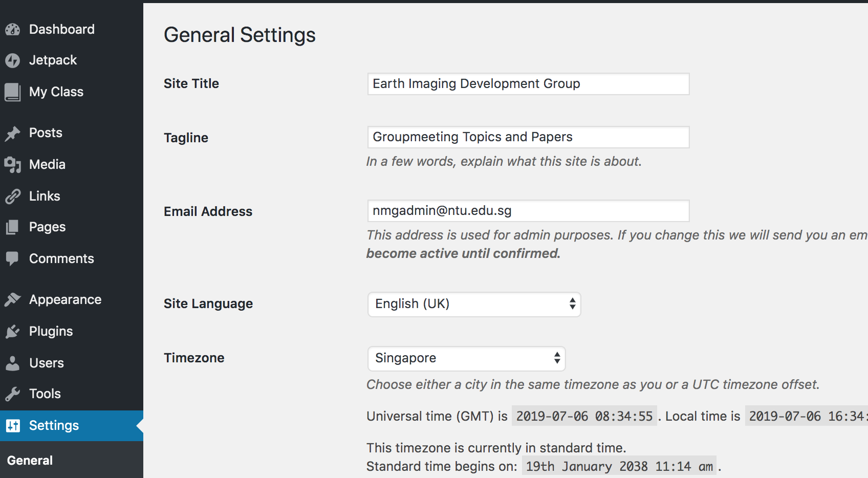Open the Timezone dropdown showing Singapore
Viewport: 868px width, 478px height.
(466, 358)
